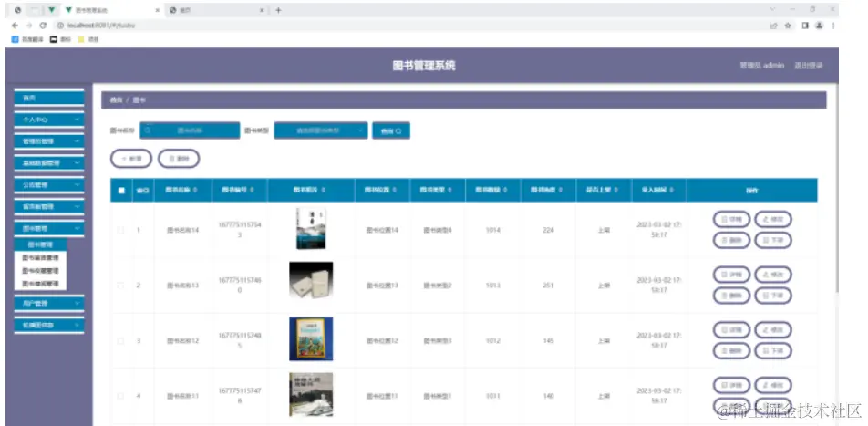Check the checkbox for row 图书名称12
868x426 pixels.
click(120, 340)
